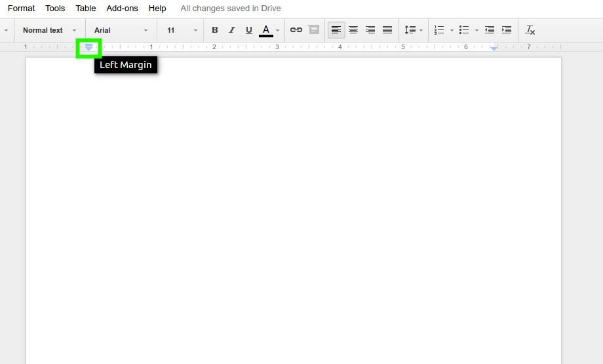Open the Arial font dropdown
This screenshot has width=603, height=364.
tap(121, 30)
